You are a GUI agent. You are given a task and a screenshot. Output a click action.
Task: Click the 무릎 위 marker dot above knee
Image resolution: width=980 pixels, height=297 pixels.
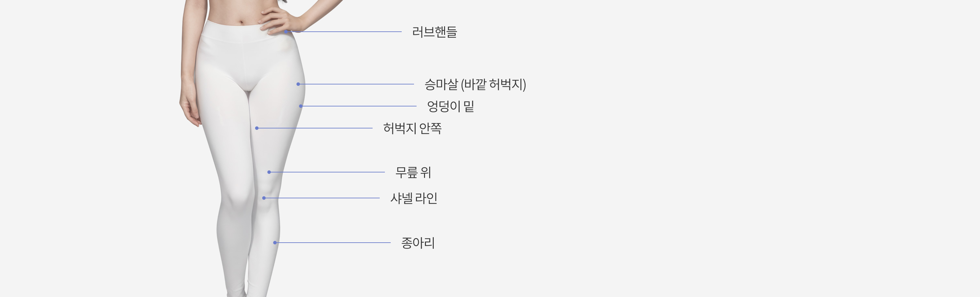point(269,172)
